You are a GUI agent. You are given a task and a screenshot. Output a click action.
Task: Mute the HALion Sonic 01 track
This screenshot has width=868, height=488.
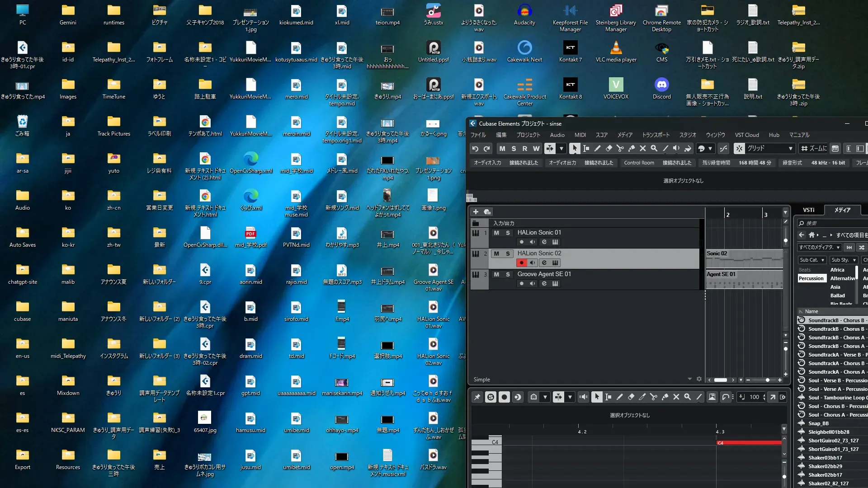click(x=497, y=233)
